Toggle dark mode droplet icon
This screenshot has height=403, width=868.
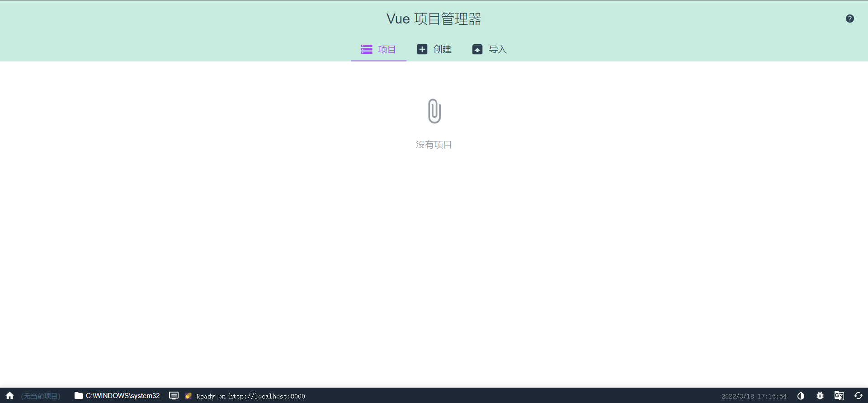point(801,396)
